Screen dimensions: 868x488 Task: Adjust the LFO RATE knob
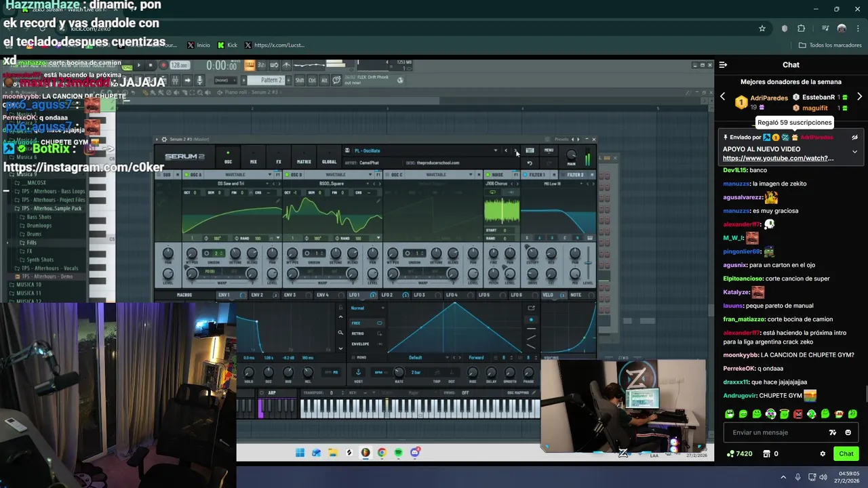399,372
